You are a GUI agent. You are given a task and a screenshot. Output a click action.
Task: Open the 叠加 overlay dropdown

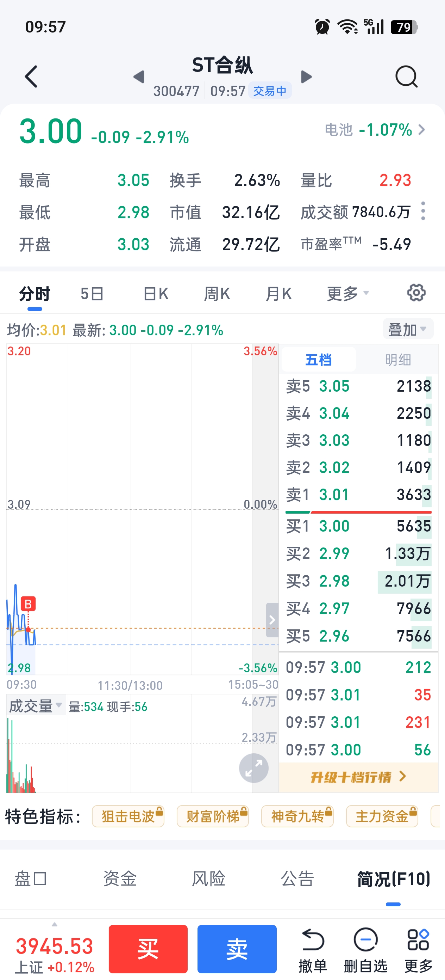tap(408, 329)
